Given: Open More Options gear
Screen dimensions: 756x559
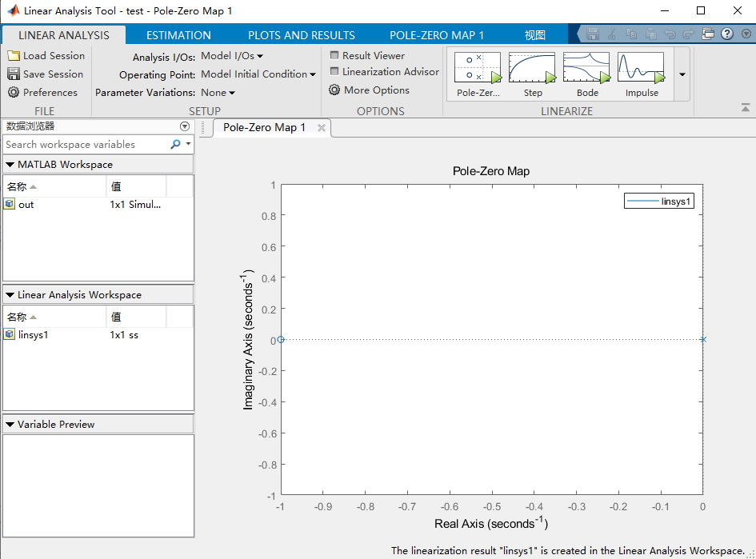Looking at the screenshot, I should click(334, 90).
